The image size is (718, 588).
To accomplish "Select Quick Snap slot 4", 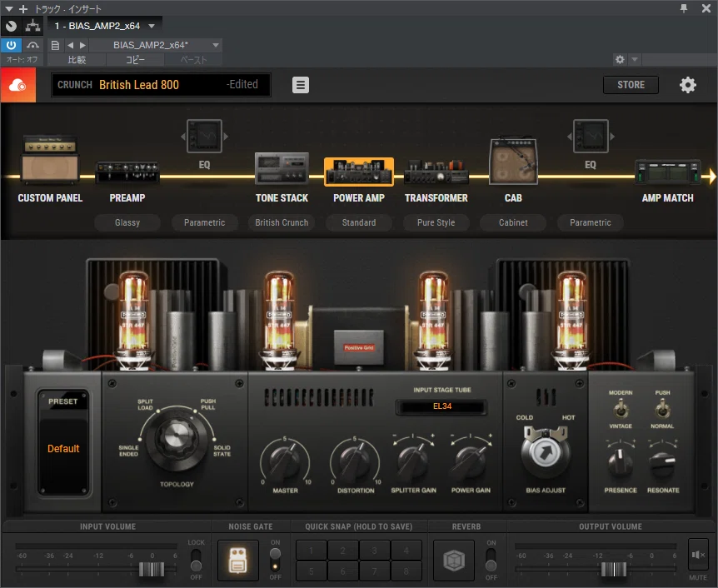I will click(406, 551).
